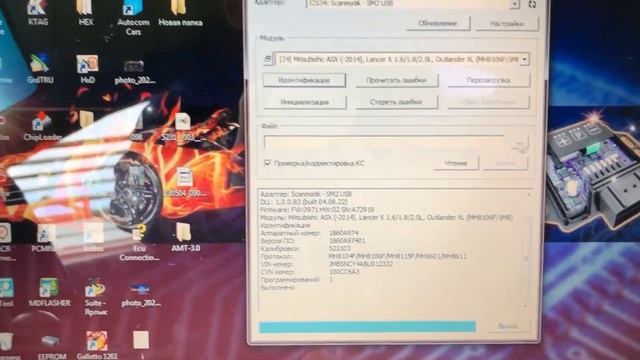Screen dimensions: 640x360
Task: Click the Перезагрузка button
Action: point(489,80)
